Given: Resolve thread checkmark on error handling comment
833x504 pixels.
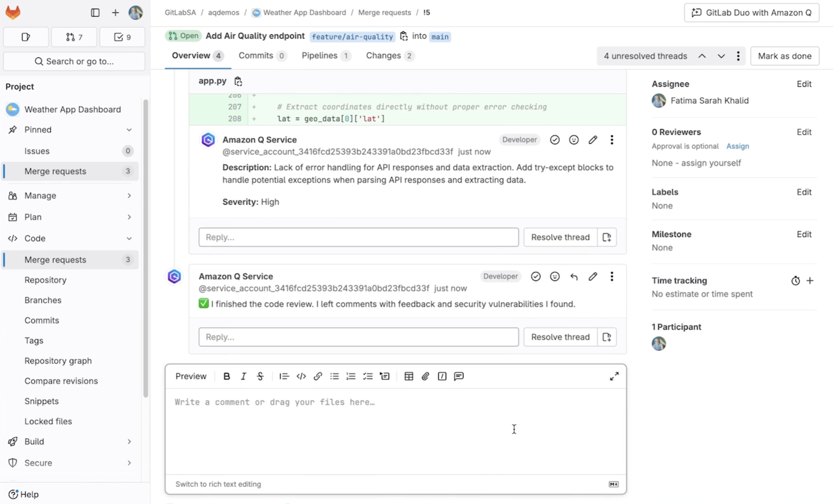Looking at the screenshot, I should point(555,140).
